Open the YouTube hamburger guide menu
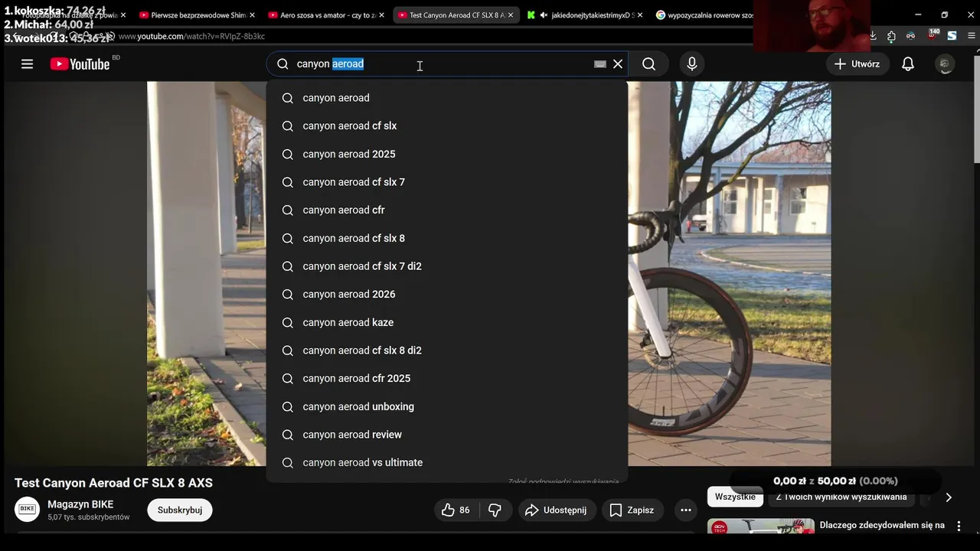The image size is (980, 551). tap(27, 64)
